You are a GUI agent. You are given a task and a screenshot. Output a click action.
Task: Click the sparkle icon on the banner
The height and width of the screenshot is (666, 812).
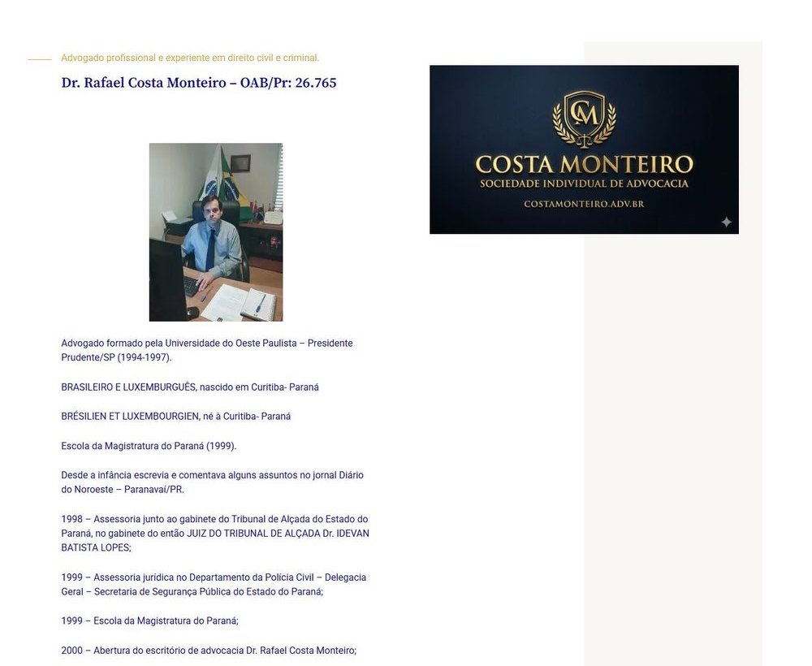coord(726,222)
